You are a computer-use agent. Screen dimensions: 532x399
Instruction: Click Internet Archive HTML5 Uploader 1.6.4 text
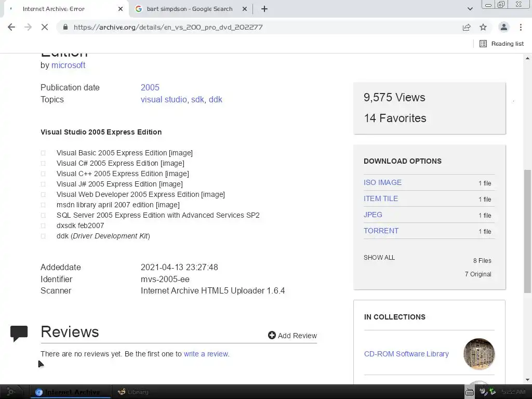point(212,291)
